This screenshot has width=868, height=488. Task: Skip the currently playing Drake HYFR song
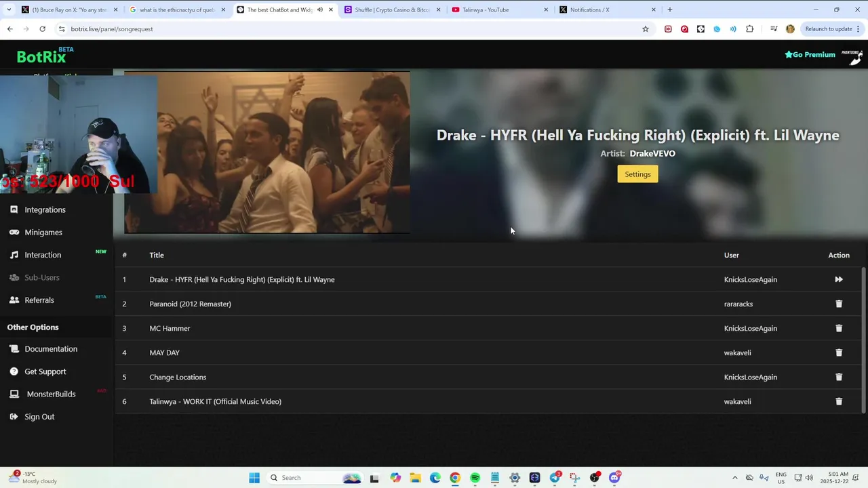(839, 279)
